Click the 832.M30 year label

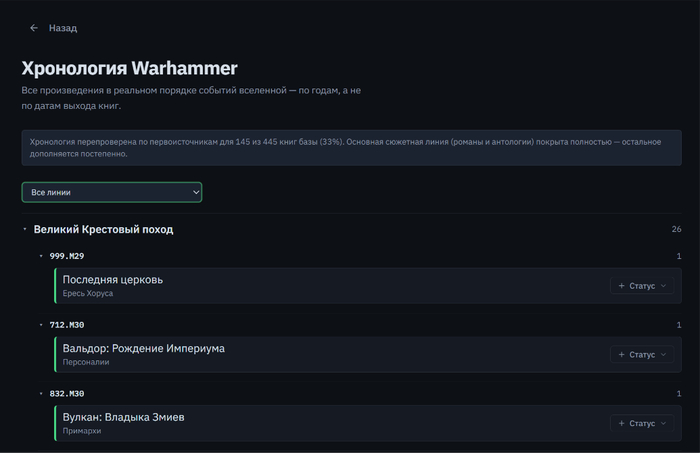[x=67, y=394]
